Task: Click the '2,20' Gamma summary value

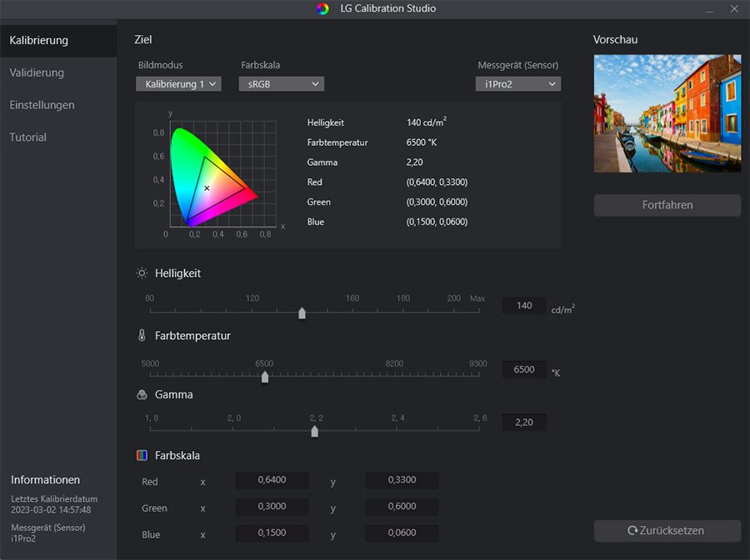Action: [x=415, y=162]
